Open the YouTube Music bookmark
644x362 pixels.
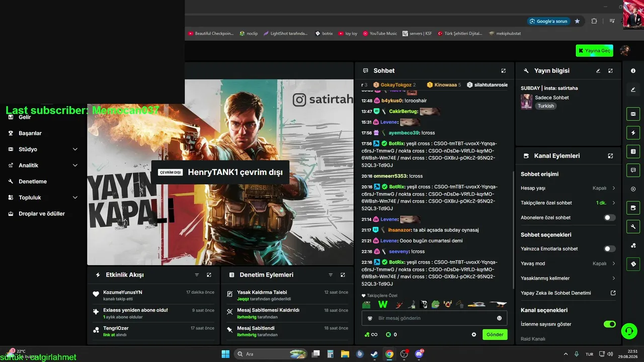coord(380,34)
